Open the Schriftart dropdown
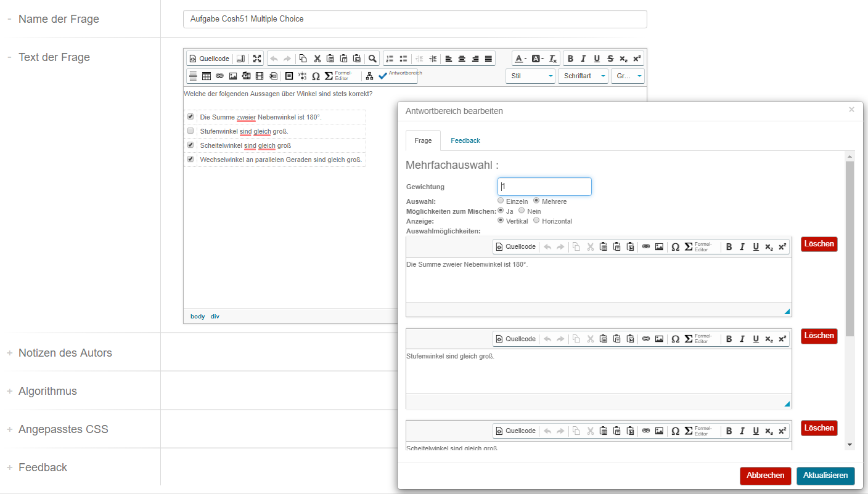 583,76
